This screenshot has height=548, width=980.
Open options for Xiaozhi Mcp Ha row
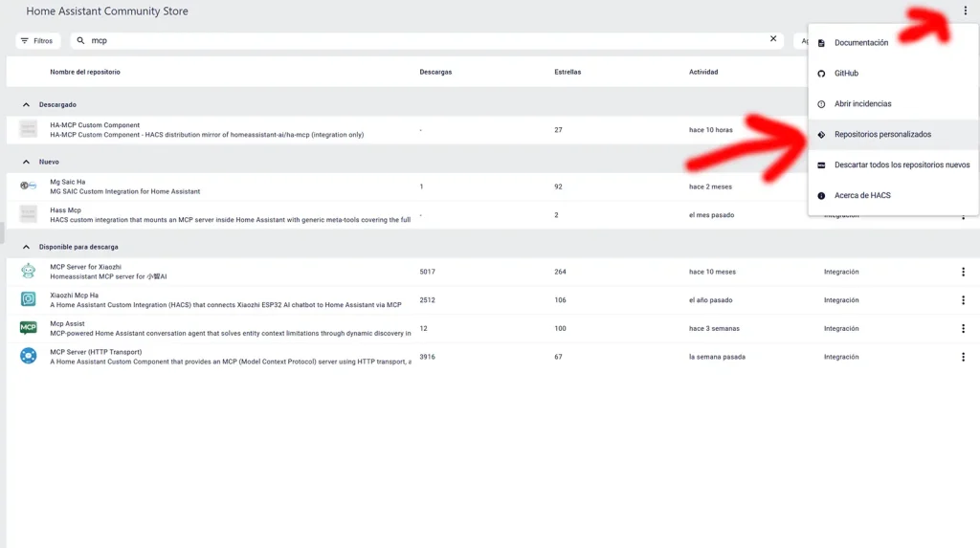pos(963,300)
